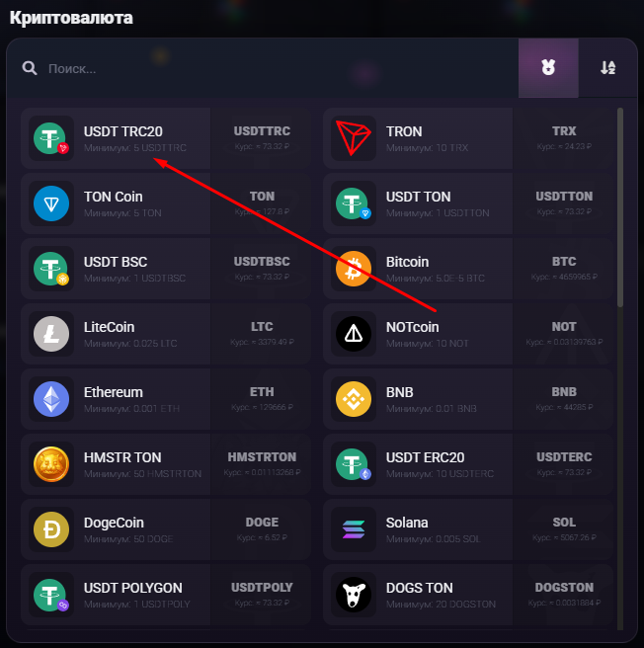Toggle the bear favorites filter button
This screenshot has width=644, height=648.
click(548, 68)
